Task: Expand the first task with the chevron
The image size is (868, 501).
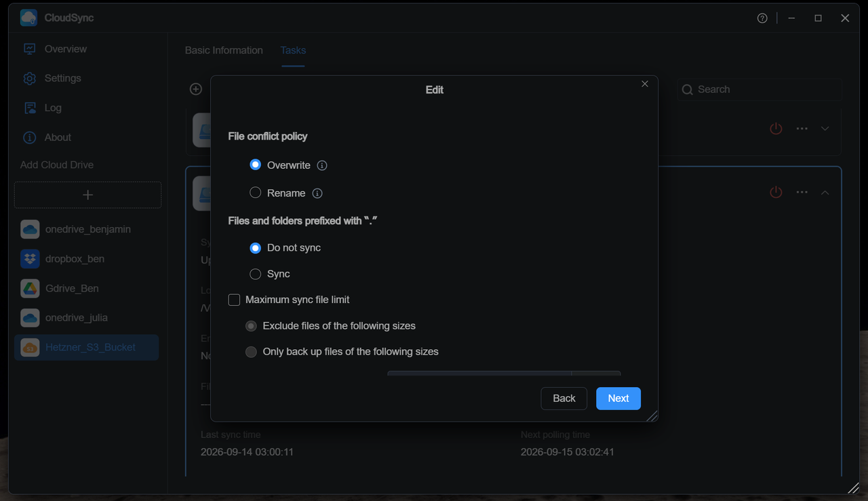Action: 825,128
